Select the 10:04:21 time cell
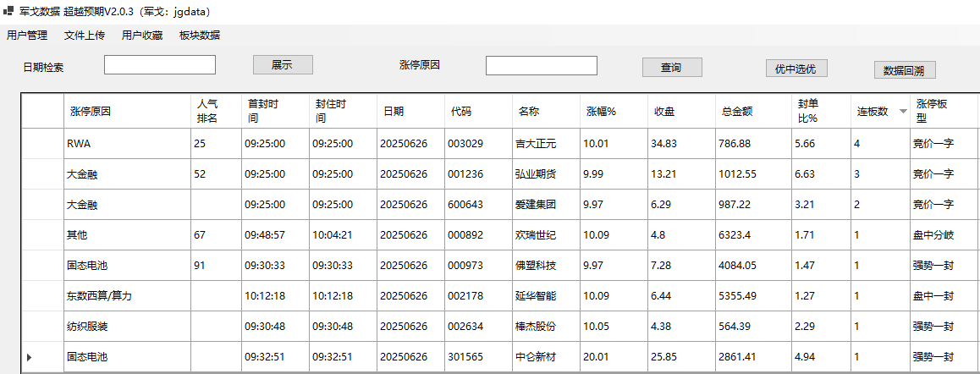 343,235
